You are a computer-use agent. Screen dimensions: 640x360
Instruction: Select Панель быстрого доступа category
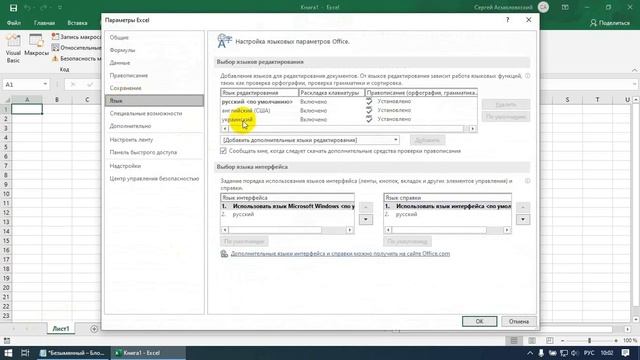pyautogui.click(x=154, y=152)
